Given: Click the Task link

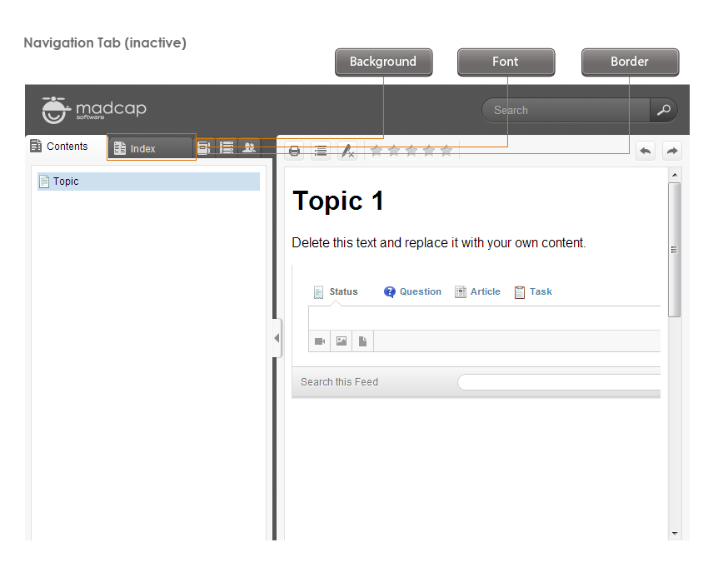Looking at the screenshot, I should [x=541, y=291].
